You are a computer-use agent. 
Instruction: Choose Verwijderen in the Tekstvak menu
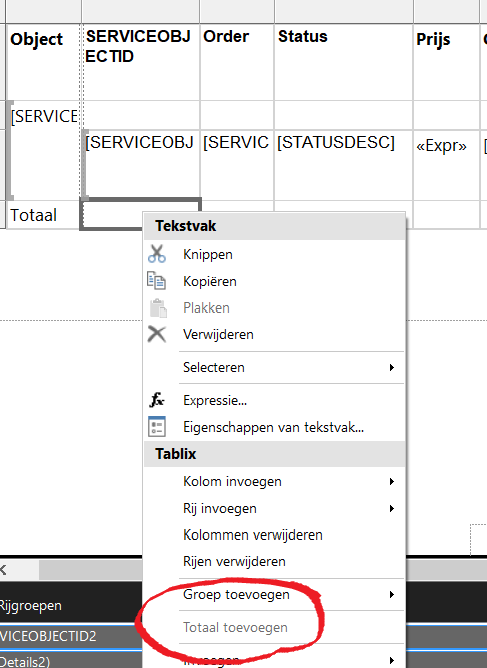coord(274,334)
